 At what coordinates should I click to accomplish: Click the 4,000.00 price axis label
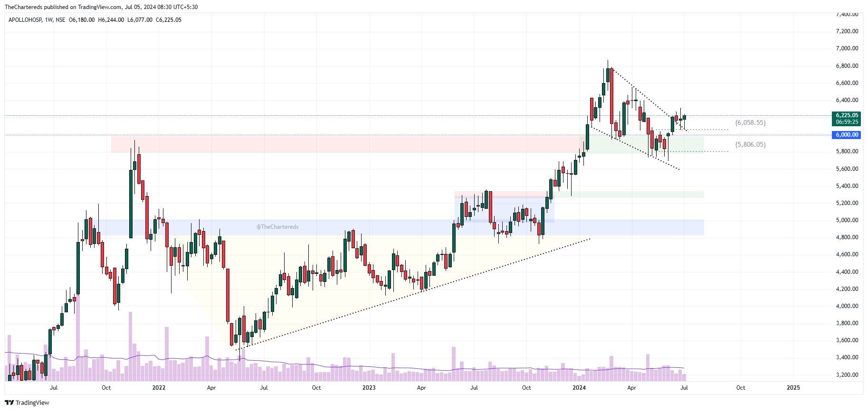tap(847, 306)
